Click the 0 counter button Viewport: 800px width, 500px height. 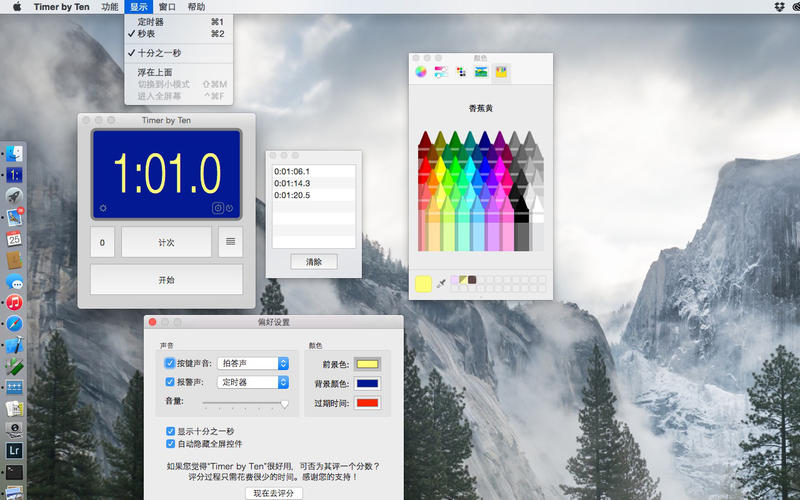click(102, 242)
